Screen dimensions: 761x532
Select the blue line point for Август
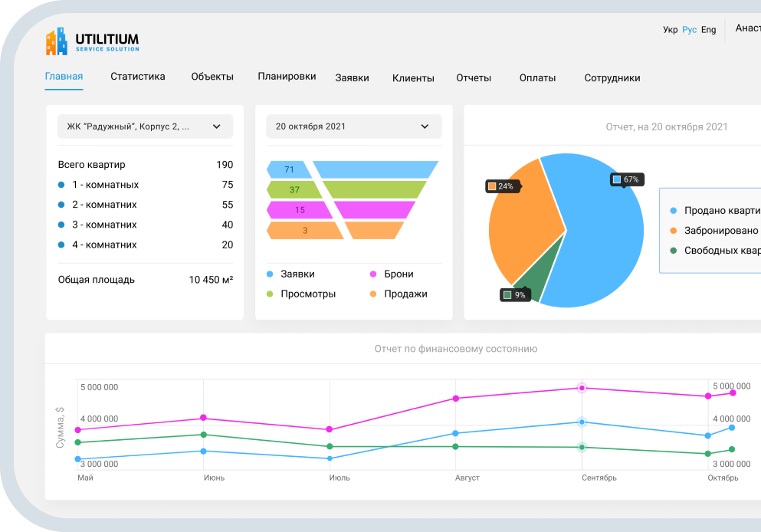455,433
